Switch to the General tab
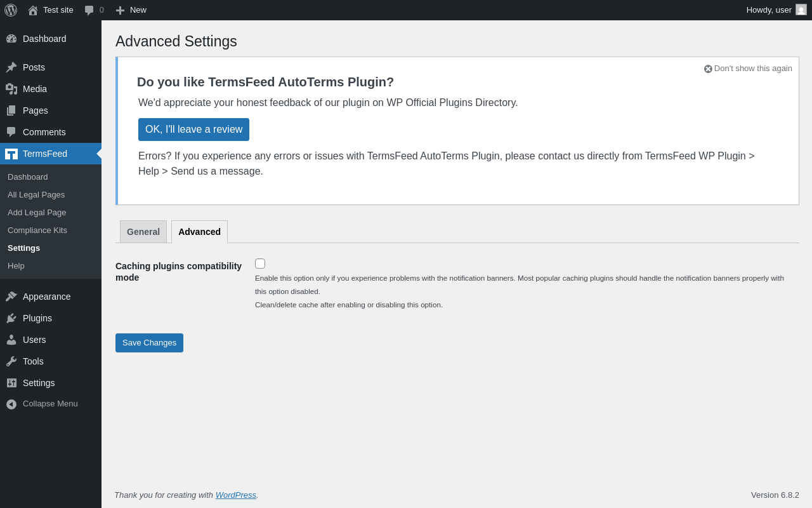Image resolution: width=812 pixels, height=508 pixels. [143, 232]
